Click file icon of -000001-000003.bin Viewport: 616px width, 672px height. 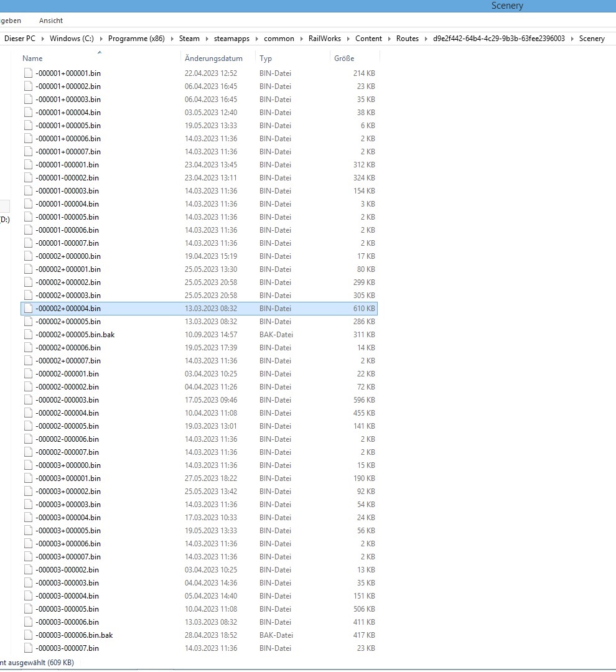tap(28, 191)
